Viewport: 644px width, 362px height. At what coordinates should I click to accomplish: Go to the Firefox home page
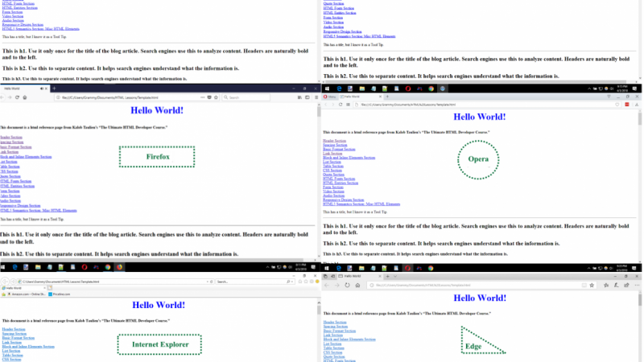tap(25, 97)
